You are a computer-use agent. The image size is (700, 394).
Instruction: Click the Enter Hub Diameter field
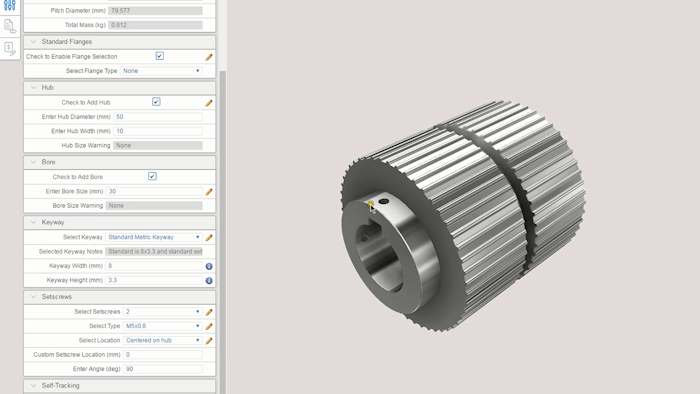tap(158, 117)
